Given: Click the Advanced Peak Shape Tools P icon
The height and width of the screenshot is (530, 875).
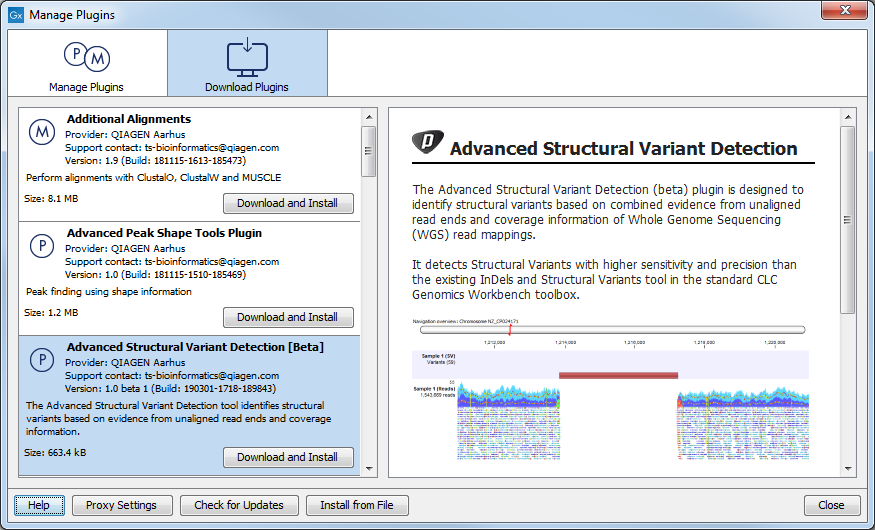Looking at the screenshot, I should click(41, 246).
